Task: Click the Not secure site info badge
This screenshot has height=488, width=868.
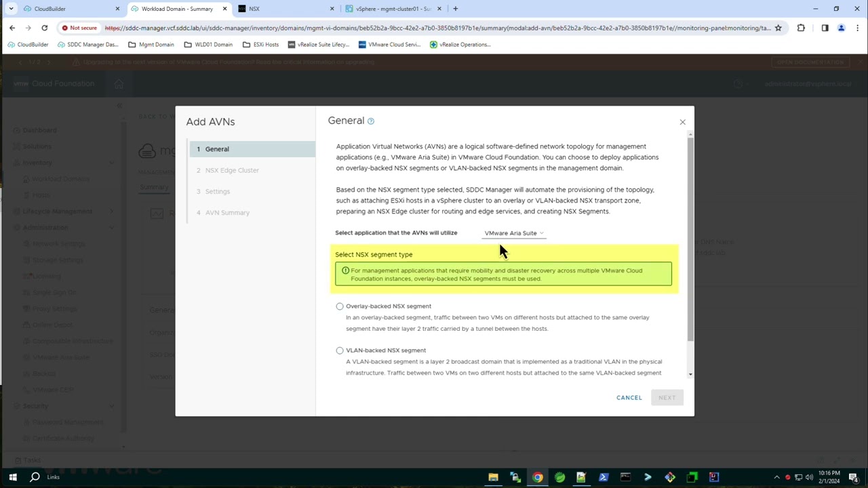Action: pyautogui.click(x=79, y=28)
